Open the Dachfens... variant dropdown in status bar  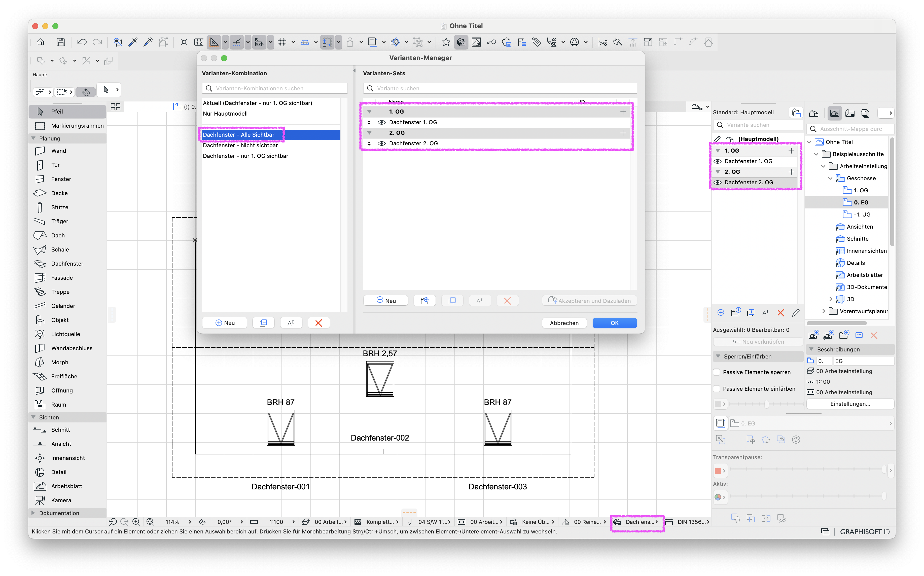point(637,522)
